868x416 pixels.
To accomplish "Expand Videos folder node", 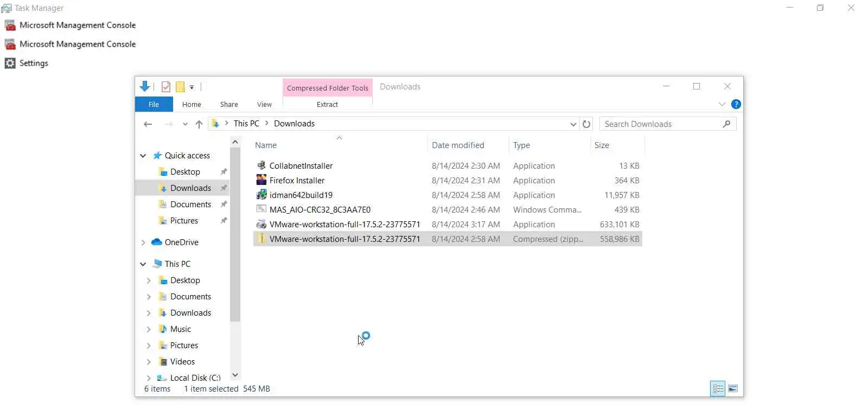I will [149, 362].
